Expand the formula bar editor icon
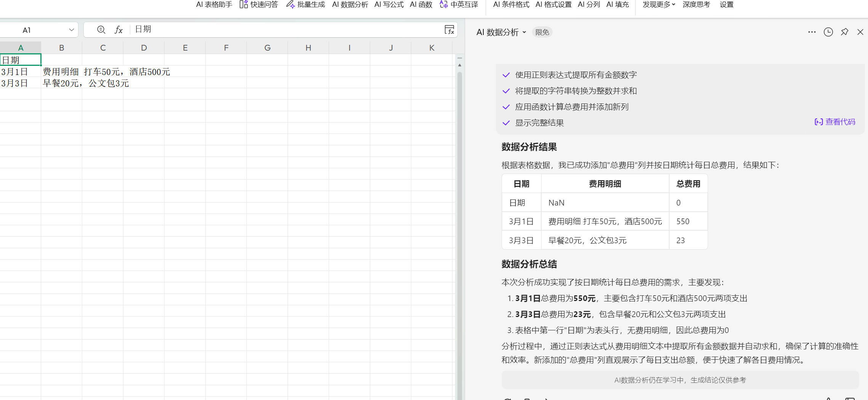This screenshot has height=400, width=868. pyautogui.click(x=449, y=30)
